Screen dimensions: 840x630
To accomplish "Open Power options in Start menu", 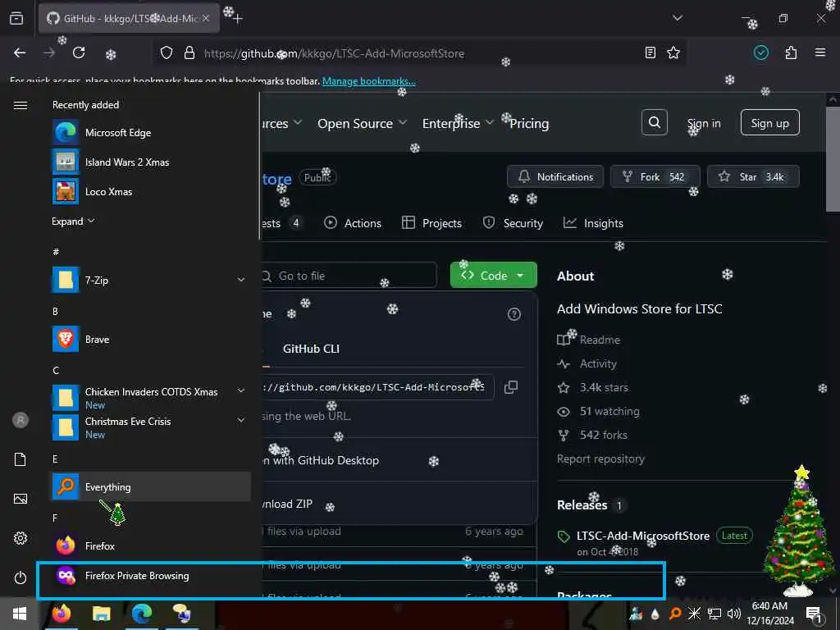I will pyautogui.click(x=21, y=577).
